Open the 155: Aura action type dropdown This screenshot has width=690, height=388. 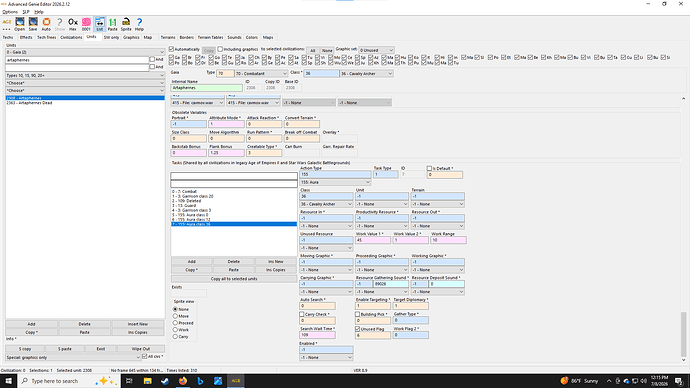click(x=335, y=182)
